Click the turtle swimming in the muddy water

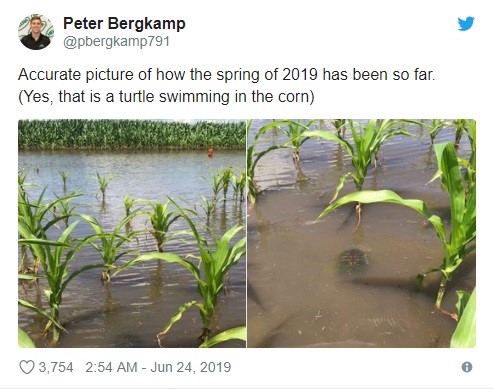(353, 261)
